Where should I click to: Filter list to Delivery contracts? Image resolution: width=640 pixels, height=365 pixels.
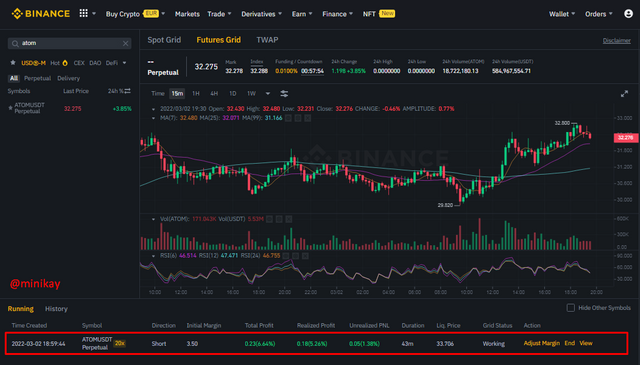click(x=69, y=78)
